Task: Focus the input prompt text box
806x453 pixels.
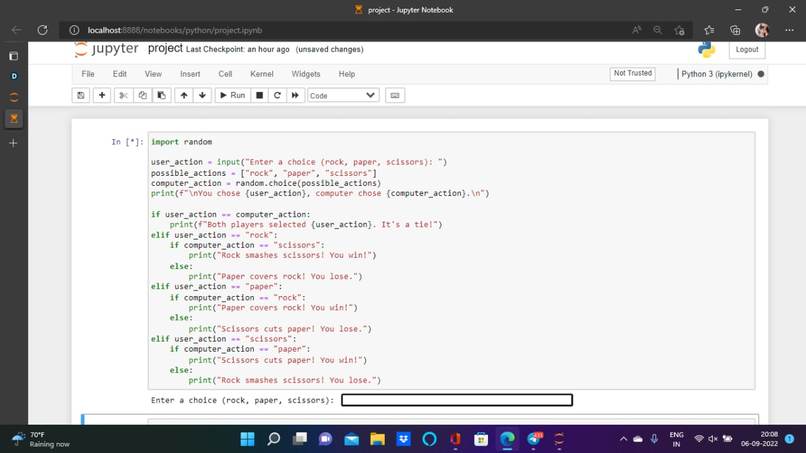Action: (x=456, y=400)
